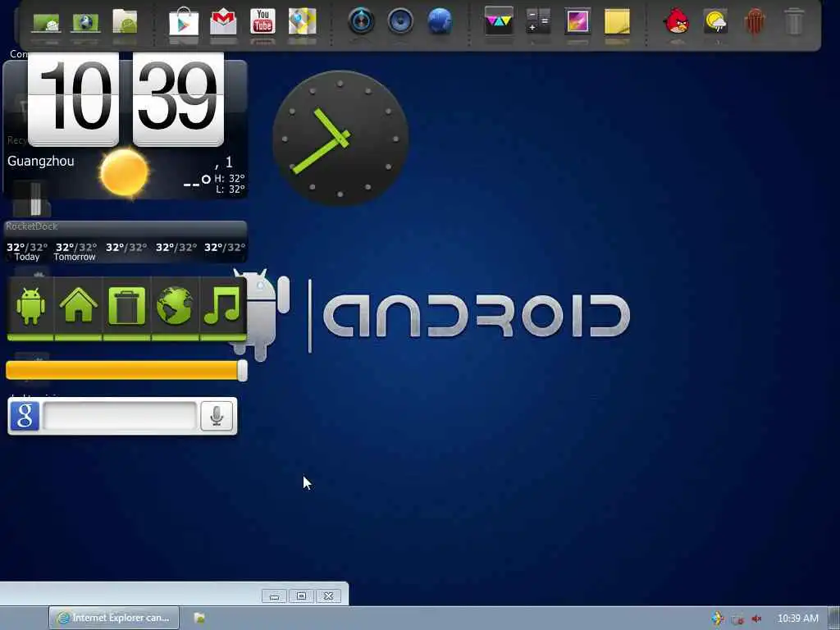Click the colorful tray icon beside network
This screenshot has height=630, width=840.
tap(718, 619)
